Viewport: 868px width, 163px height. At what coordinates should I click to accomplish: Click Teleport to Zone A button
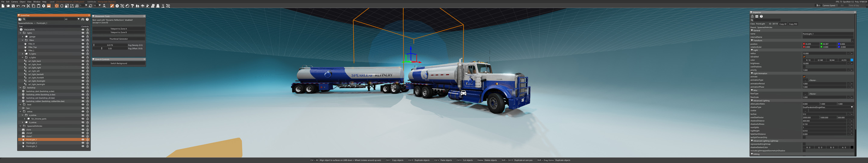(119, 29)
